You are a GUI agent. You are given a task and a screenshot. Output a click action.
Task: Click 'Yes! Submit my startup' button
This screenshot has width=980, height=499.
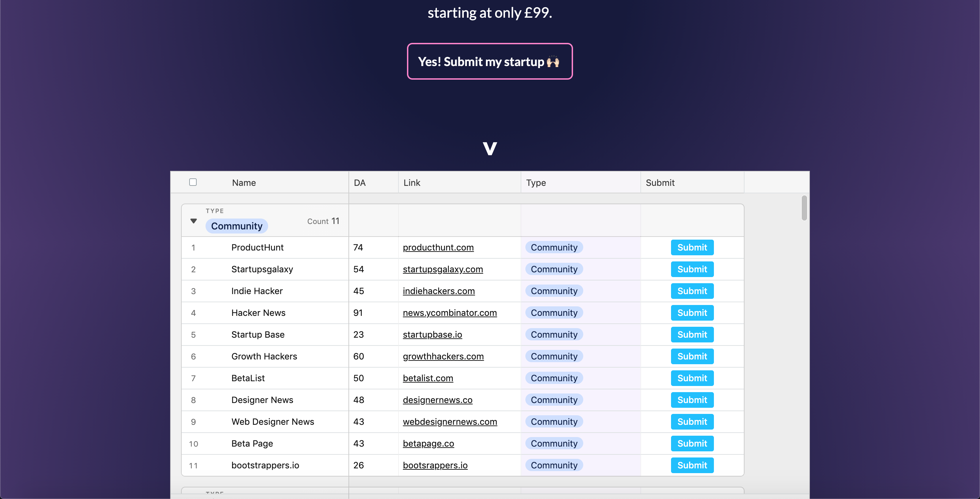tap(490, 61)
